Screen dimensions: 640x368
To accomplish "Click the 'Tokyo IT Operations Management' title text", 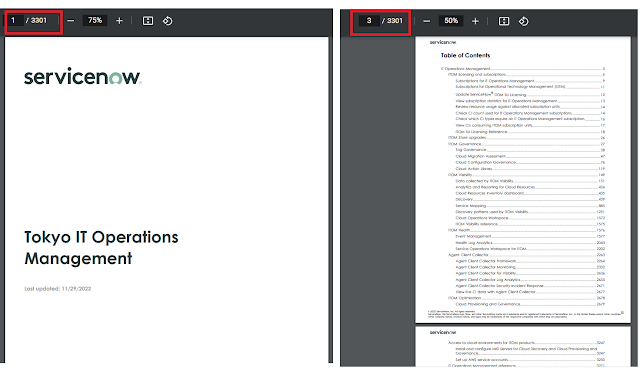I will point(101,248).
